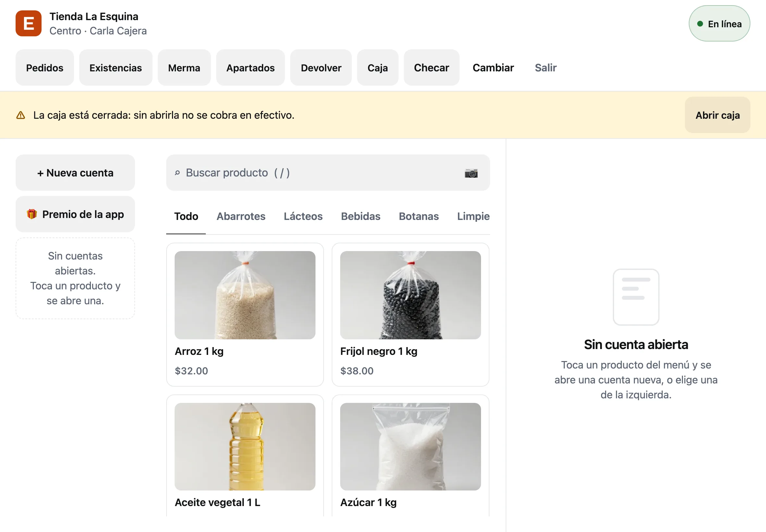766x532 pixels.
Task: Click the camera scan icon in search
Action: (x=471, y=173)
